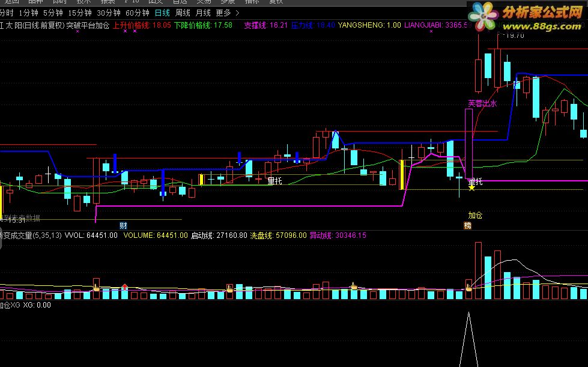Open the 更多 periods menu
The width and height of the screenshot is (588, 367).
(x=223, y=13)
